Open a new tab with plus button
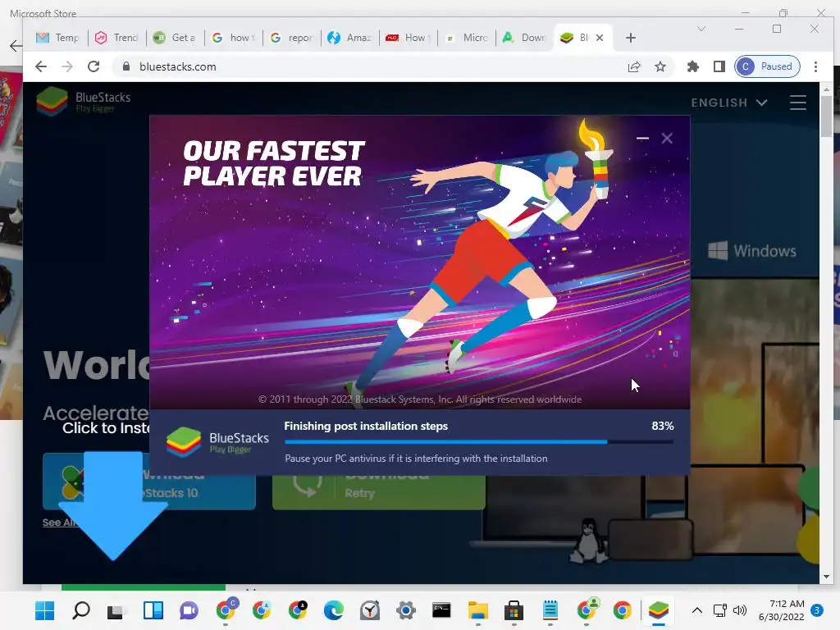 click(631, 38)
